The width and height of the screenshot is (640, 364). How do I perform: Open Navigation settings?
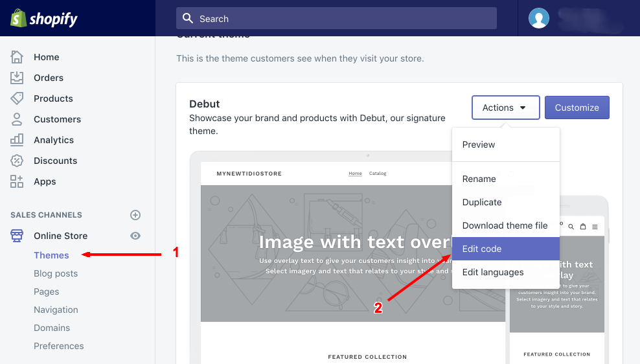[56, 310]
